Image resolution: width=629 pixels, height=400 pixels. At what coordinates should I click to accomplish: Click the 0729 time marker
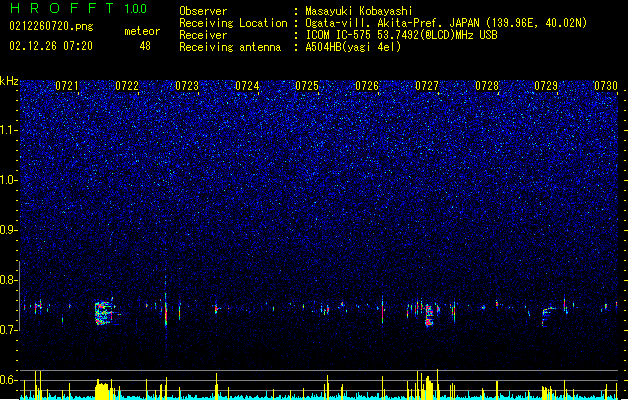coord(546,86)
